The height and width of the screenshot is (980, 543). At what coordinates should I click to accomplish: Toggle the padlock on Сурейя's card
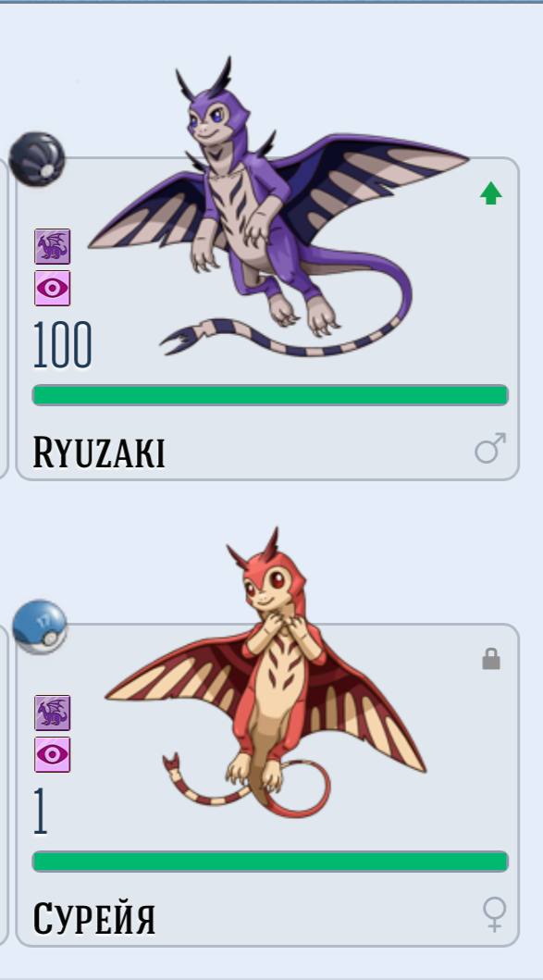tap(491, 659)
